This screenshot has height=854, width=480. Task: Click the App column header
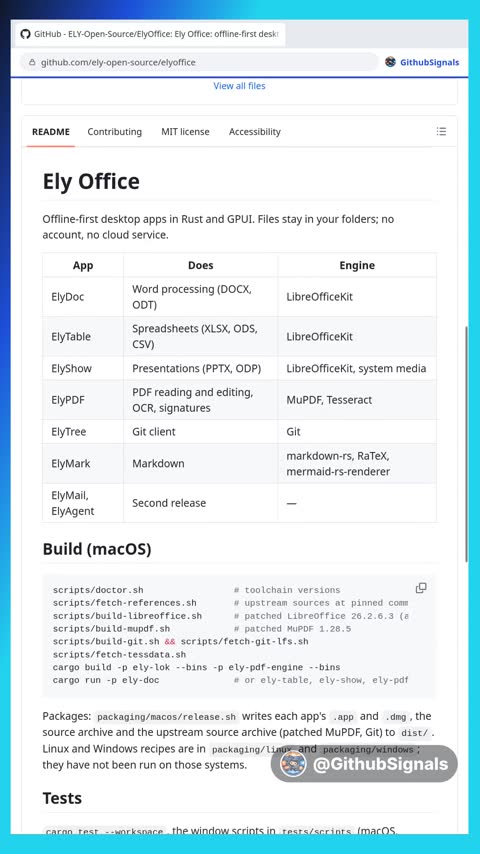click(83, 265)
